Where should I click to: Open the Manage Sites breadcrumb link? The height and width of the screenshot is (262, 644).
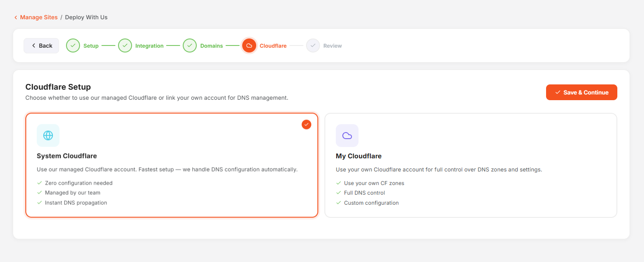[39, 17]
